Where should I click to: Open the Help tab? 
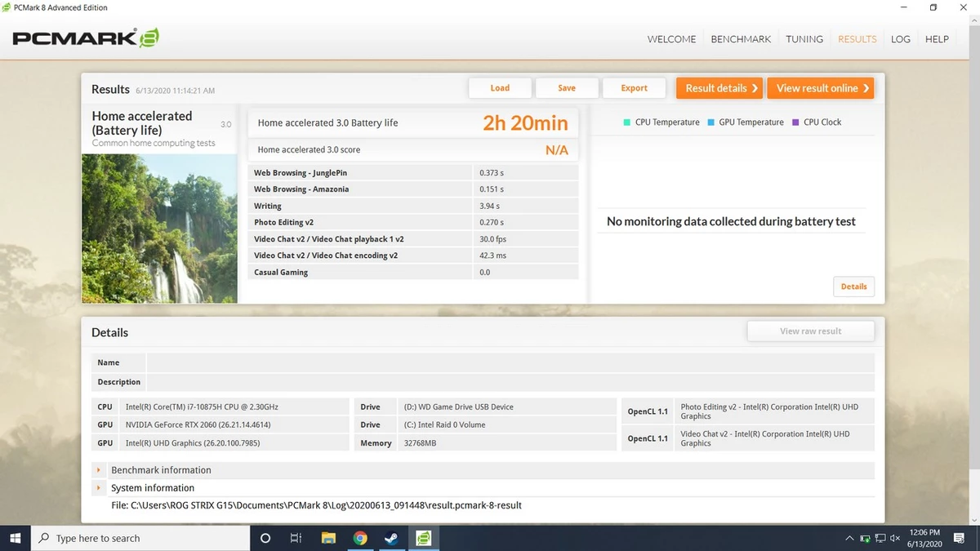tap(937, 39)
